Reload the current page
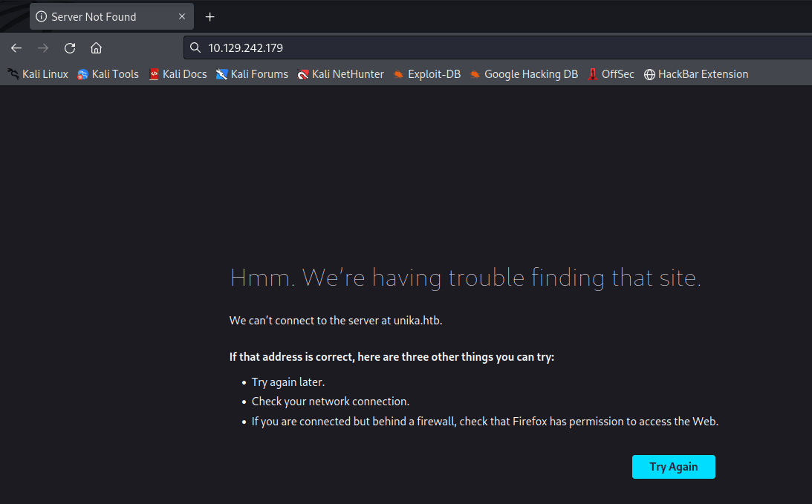Image resolution: width=812 pixels, height=504 pixels. click(x=70, y=48)
